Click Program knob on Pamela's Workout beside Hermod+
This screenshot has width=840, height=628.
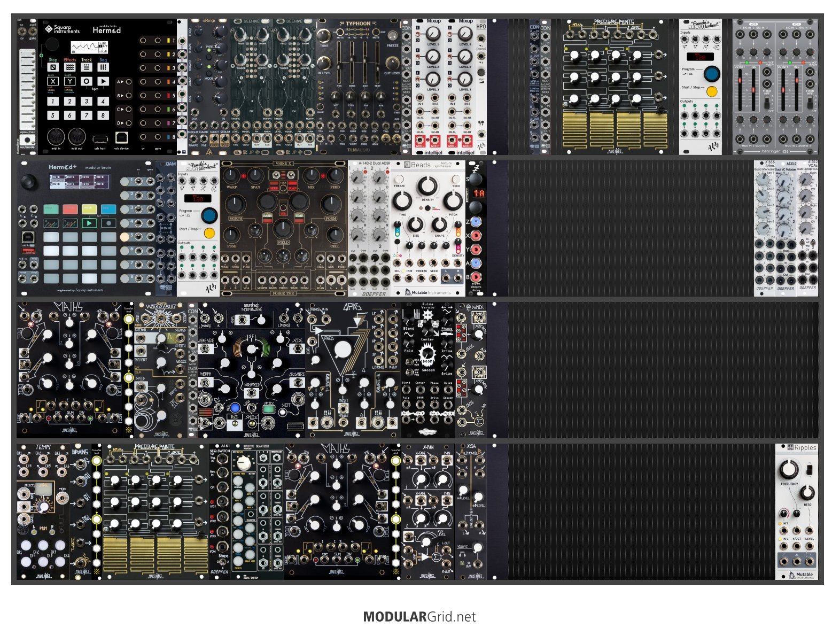coord(209,215)
